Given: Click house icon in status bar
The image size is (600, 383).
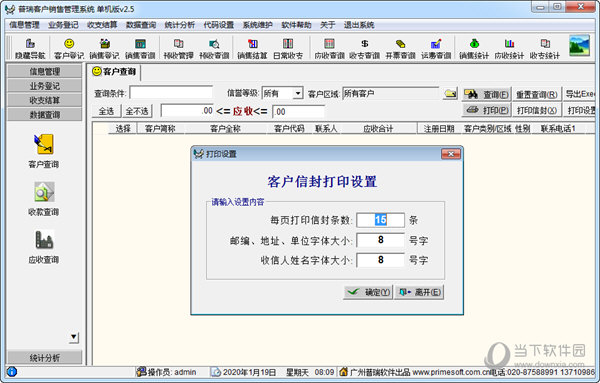Looking at the screenshot, I should pos(344,372).
